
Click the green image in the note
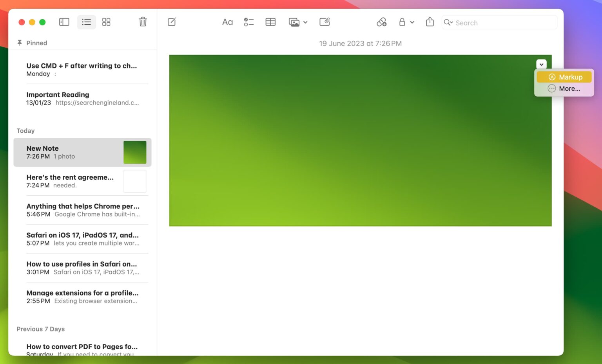[360, 141]
